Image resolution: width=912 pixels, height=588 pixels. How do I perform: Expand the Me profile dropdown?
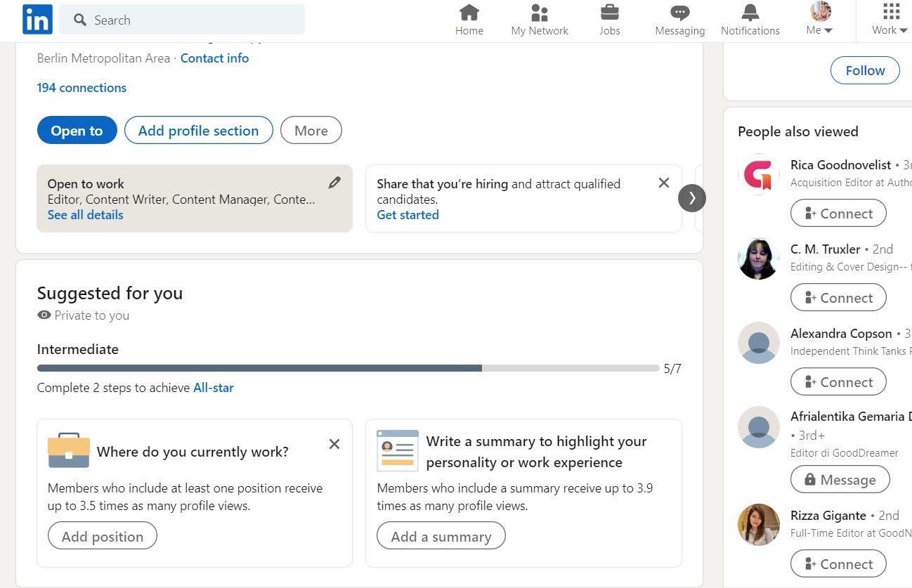tap(819, 20)
